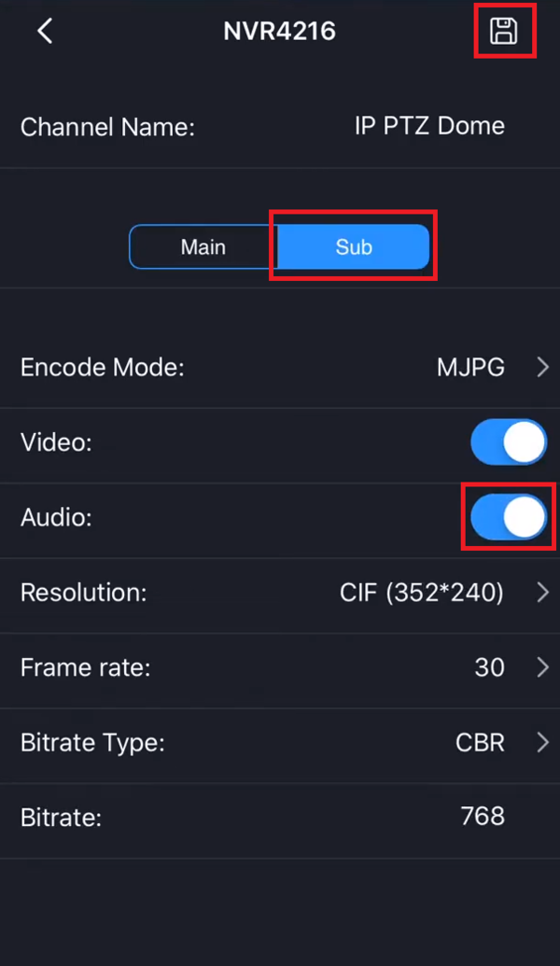The height and width of the screenshot is (966, 560).
Task: Tap the IP PTZ Dome channel name
Action: (429, 126)
